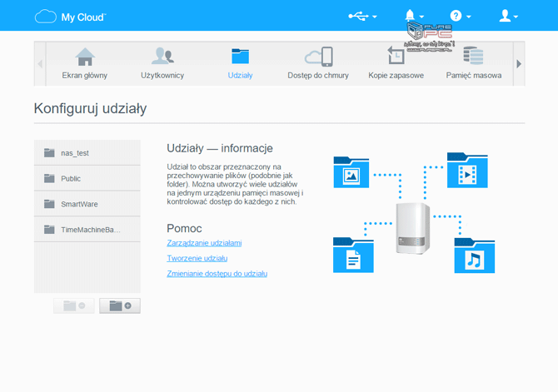This screenshot has width=558, height=392.
Task: Open the Użytkownicy users tab
Action: click(162, 64)
